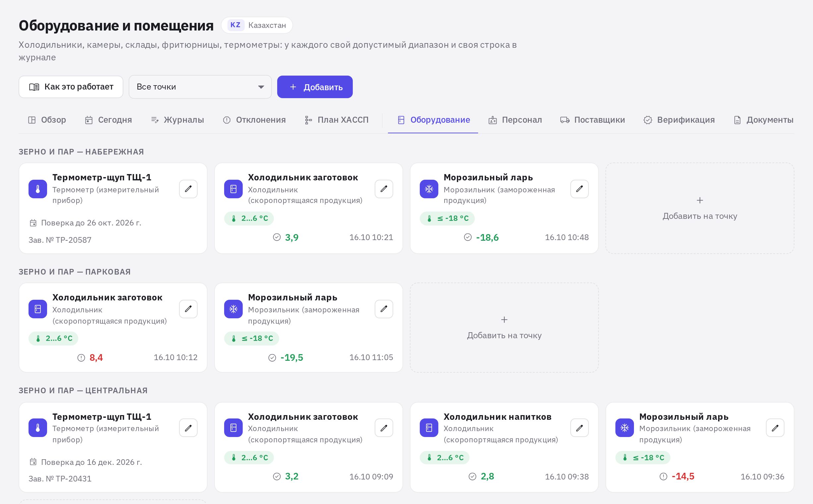The image size is (813, 504).
Task: Edit Холодильник напитков card
Action: (580, 428)
